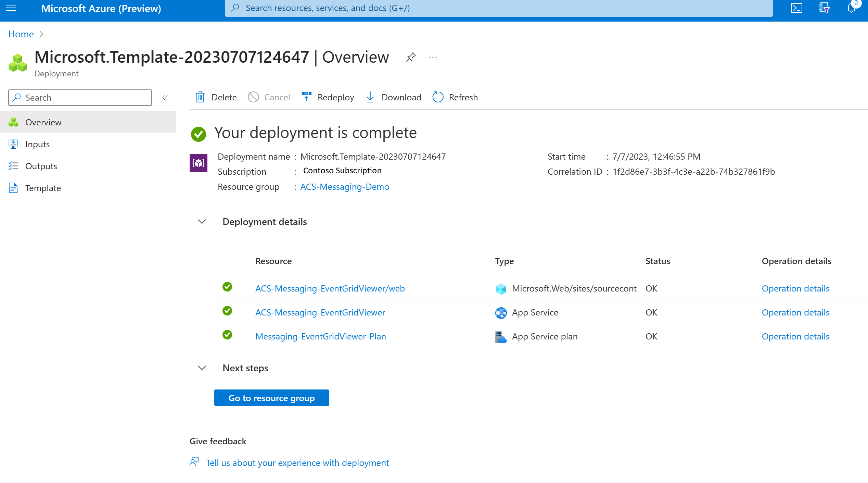868x483 pixels.
Task: Click the Delete trash can button
Action: 216,97
